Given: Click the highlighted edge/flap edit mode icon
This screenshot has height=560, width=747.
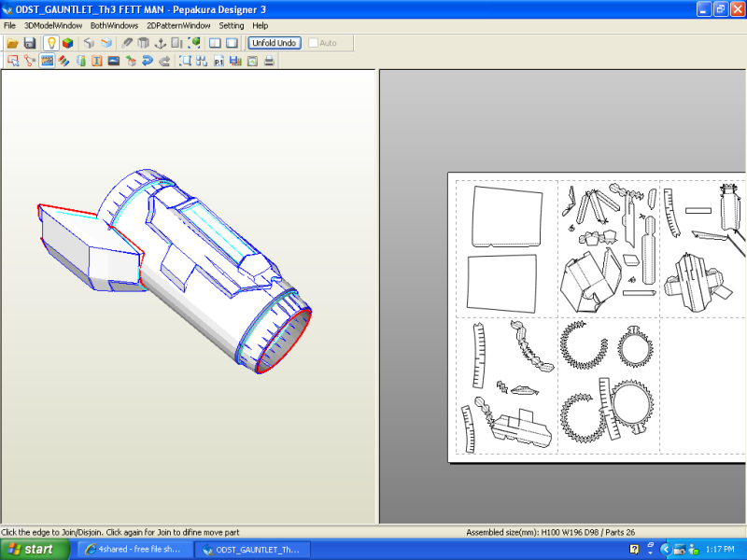Looking at the screenshot, I should coord(47,61).
